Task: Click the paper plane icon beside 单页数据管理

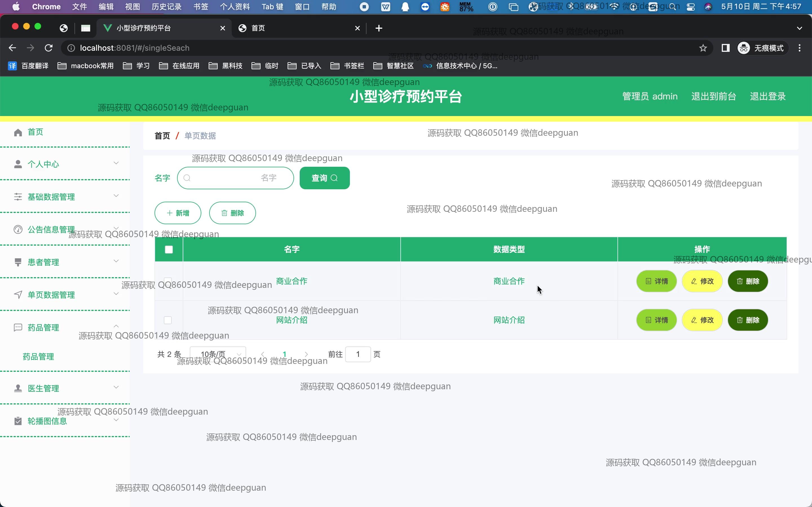Action: click(x=18, y=295)
